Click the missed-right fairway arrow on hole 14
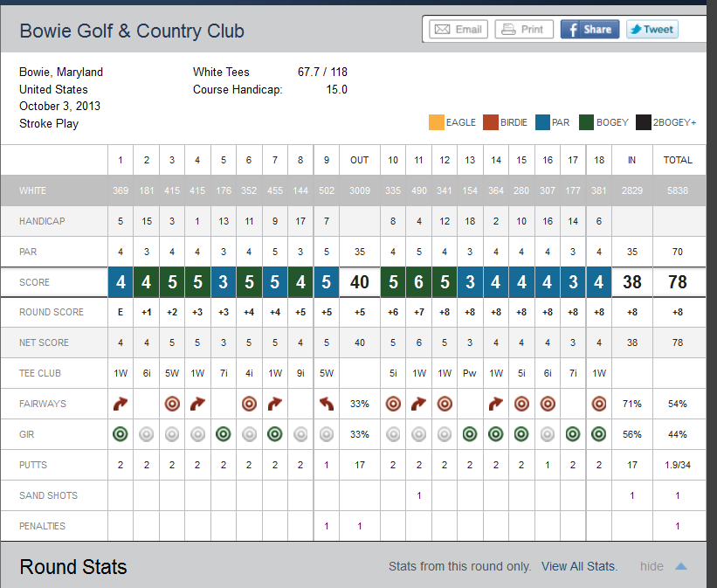This screenshot has height=588, width=717. (496, 405)
